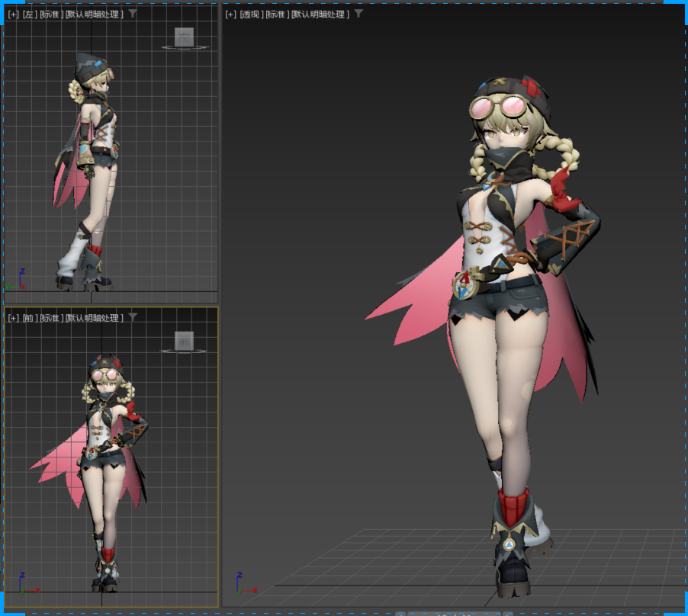The width and height of the screenshot is (688, 616).
Task: Open the [左] point-of-view menu
Action: [30, 14]
